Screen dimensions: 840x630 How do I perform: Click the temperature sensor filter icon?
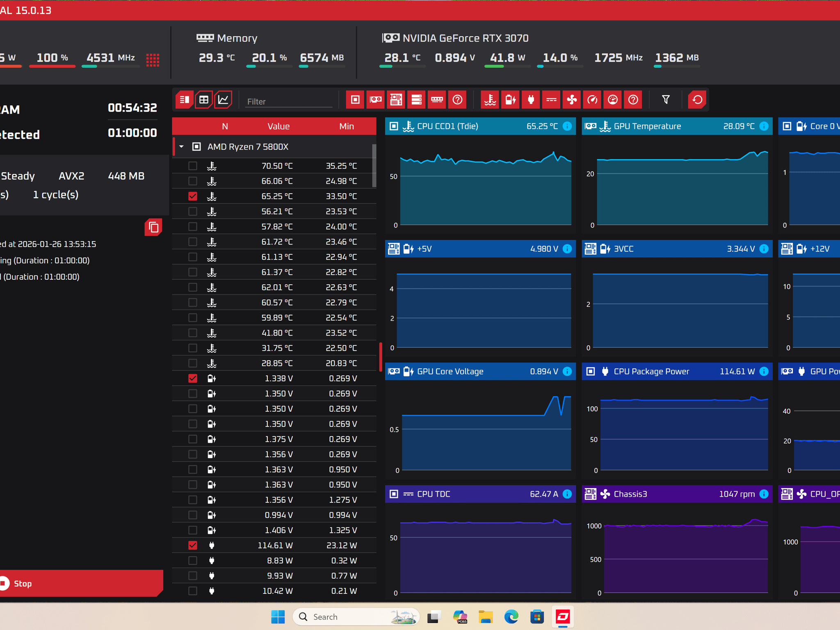coord(490,100)
